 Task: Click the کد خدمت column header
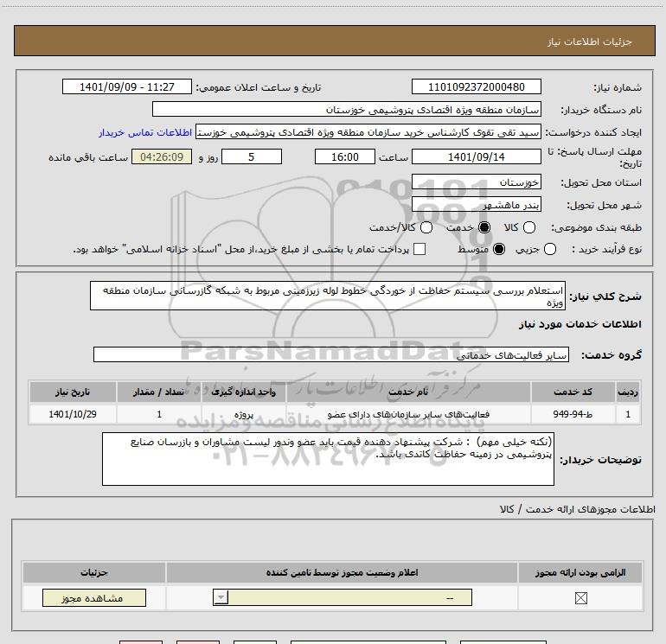click(x=573, y=392)
